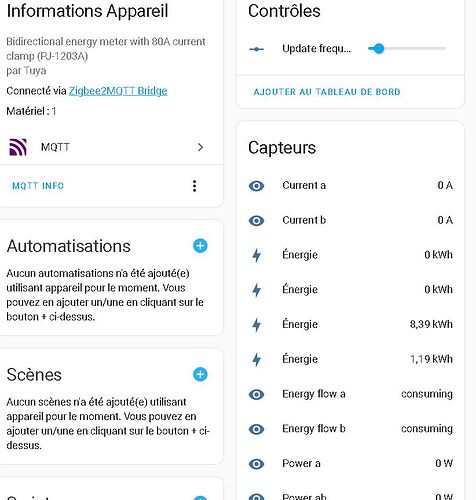Click the lightning icon beside Énergie 1,19 kWh
Screen dimensions: 476x500
pos(256,359)
